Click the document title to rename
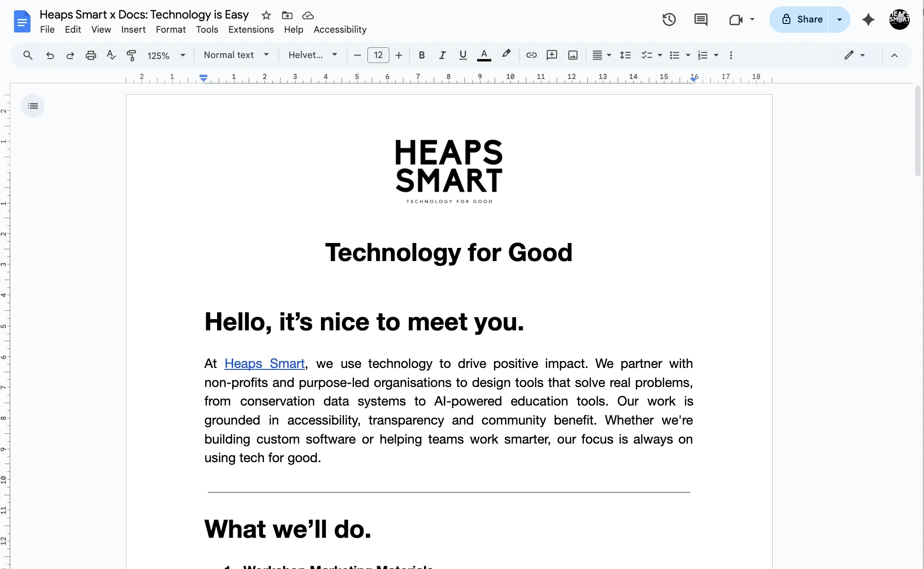Image resolution: width=924 pixels, height=569 pixels. (x=144, y=15)
